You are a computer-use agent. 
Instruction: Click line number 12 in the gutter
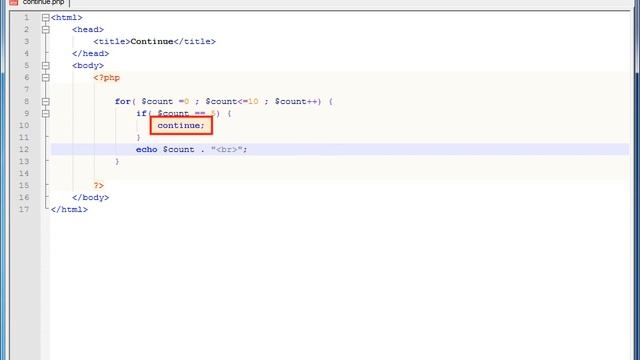[x=24, y=149]
